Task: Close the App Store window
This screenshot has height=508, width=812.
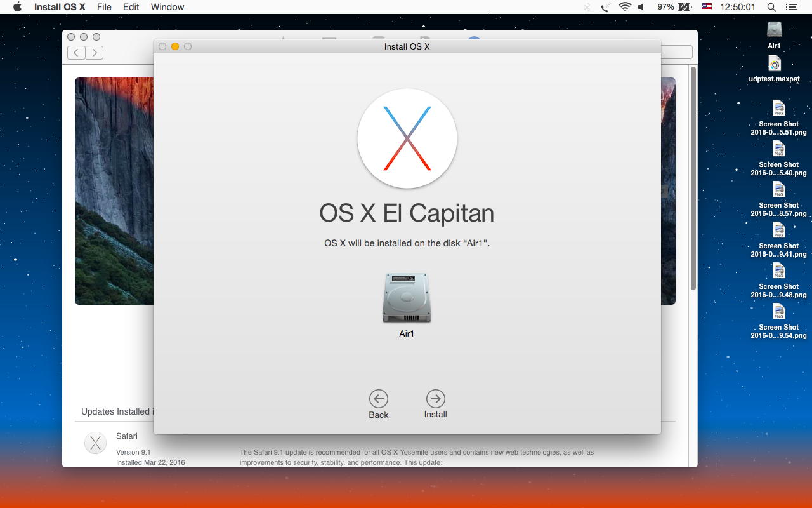Action: point(71,37)
